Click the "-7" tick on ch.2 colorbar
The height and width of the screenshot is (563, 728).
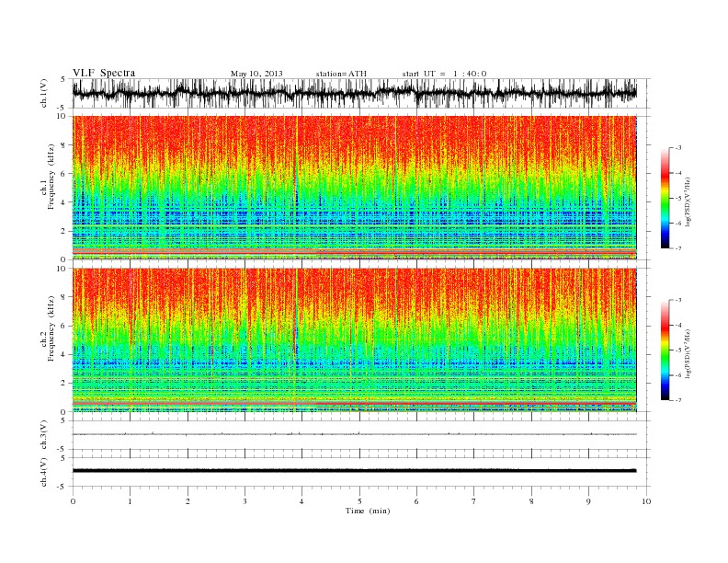tap(677, 400)
